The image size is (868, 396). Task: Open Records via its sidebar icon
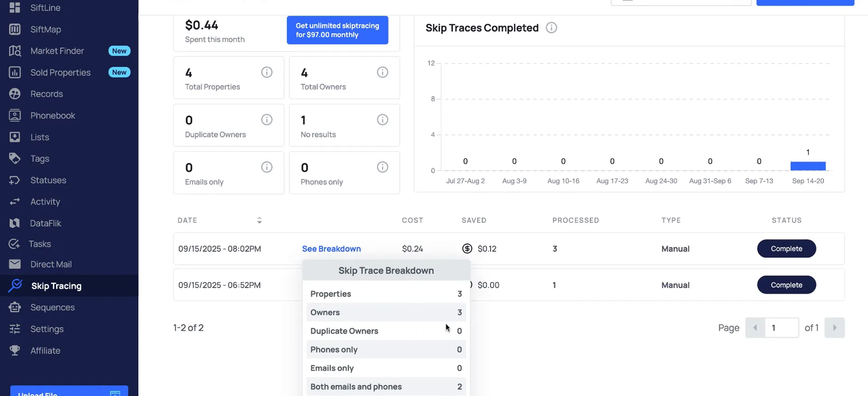(x=15, y=94)
